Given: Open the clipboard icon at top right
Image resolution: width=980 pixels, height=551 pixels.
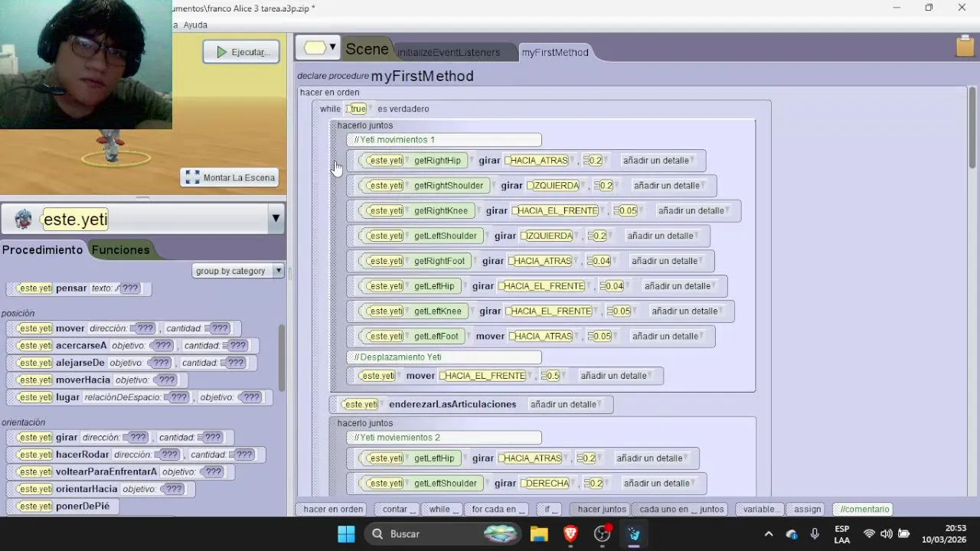Looking at the screenshot, I should [965, 47].
